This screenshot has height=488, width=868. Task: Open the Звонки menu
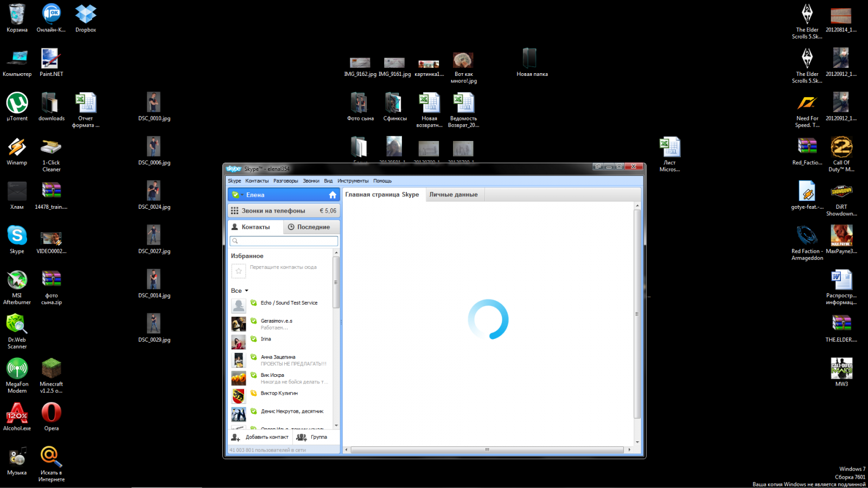(x=311, y=181)
